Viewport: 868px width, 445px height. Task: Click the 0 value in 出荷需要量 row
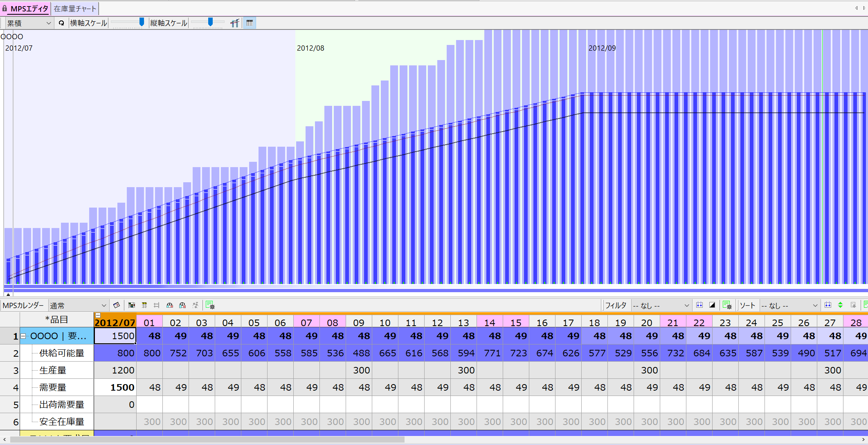115,405
